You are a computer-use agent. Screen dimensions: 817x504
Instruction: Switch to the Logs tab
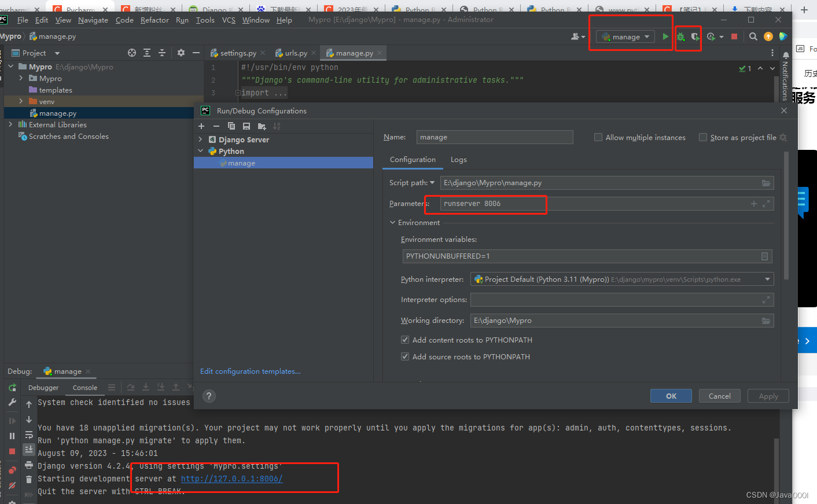pos(458,160)
